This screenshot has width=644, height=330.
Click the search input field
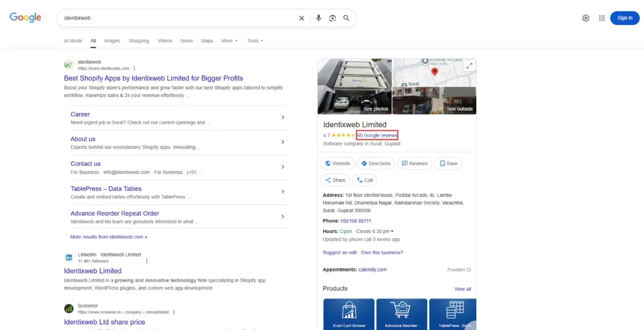(x=179, y=18)
